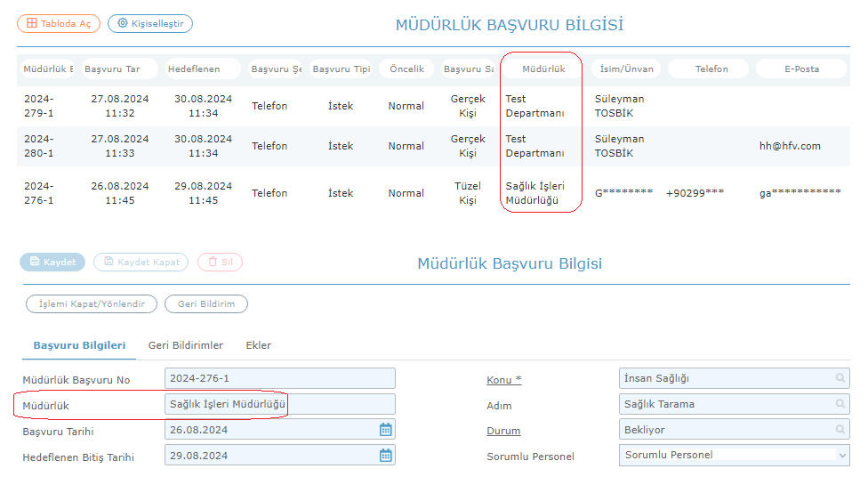
Task: Click İşlemi Kapat/Yönlendir button
Action: tap(92, 304)
